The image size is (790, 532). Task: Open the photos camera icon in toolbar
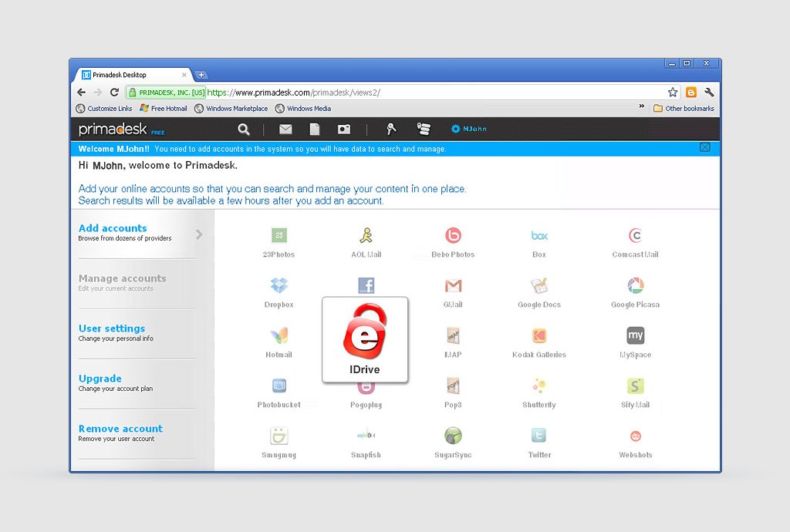344,130
